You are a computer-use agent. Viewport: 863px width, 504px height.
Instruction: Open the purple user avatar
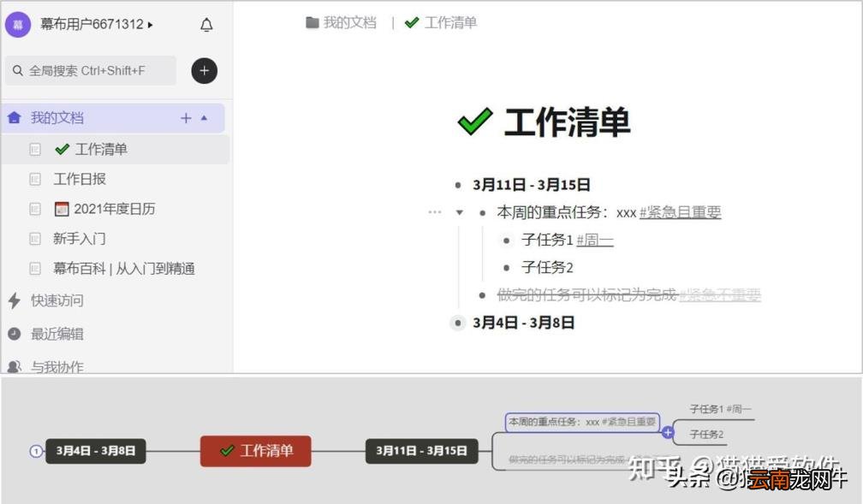18,24
